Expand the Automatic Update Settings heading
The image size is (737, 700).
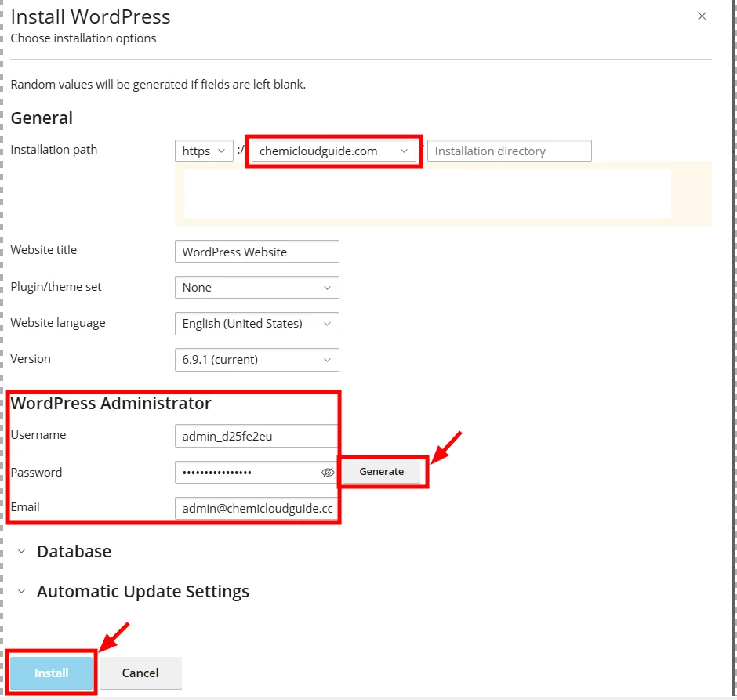point(143,592)
